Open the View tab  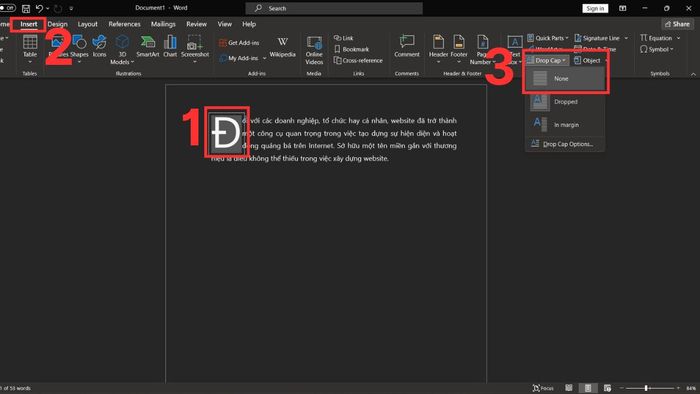(x=225, y=24)
